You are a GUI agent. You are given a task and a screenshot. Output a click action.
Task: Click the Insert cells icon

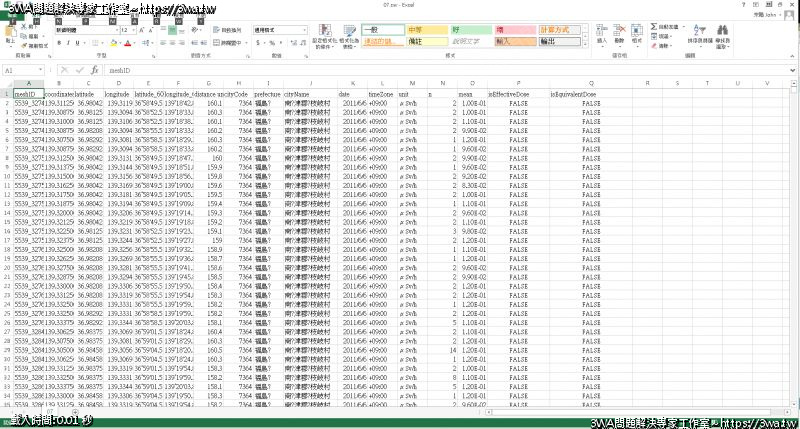[x=602, y=30]
